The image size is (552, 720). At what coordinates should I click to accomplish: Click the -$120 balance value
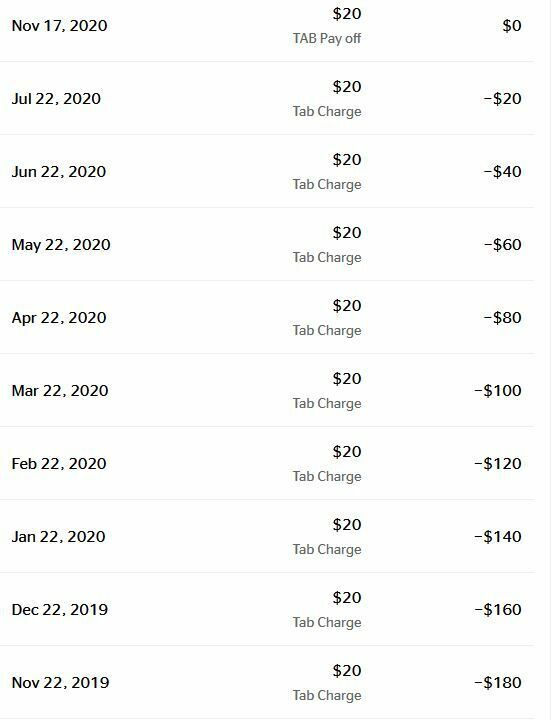tap(498, 464)
